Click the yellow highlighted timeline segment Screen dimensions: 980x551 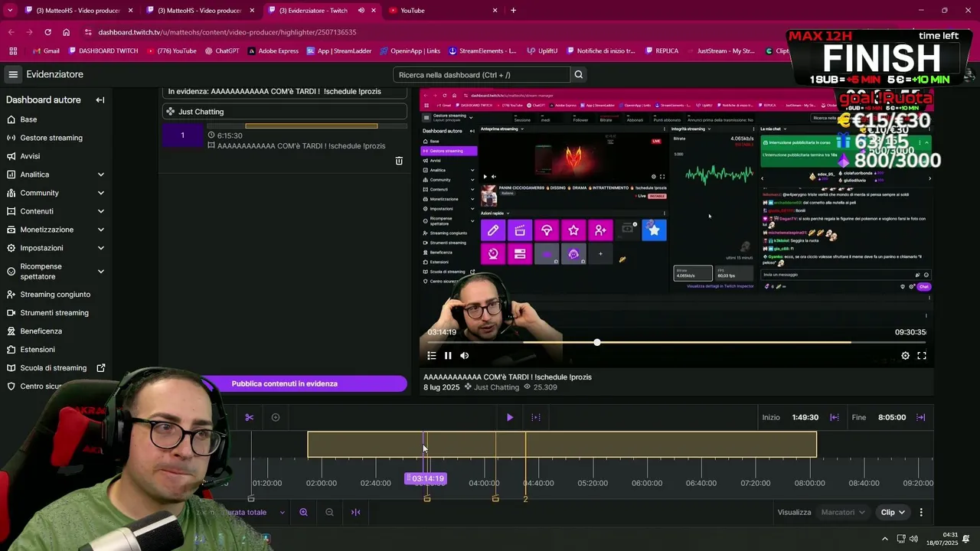click(562, 445)
